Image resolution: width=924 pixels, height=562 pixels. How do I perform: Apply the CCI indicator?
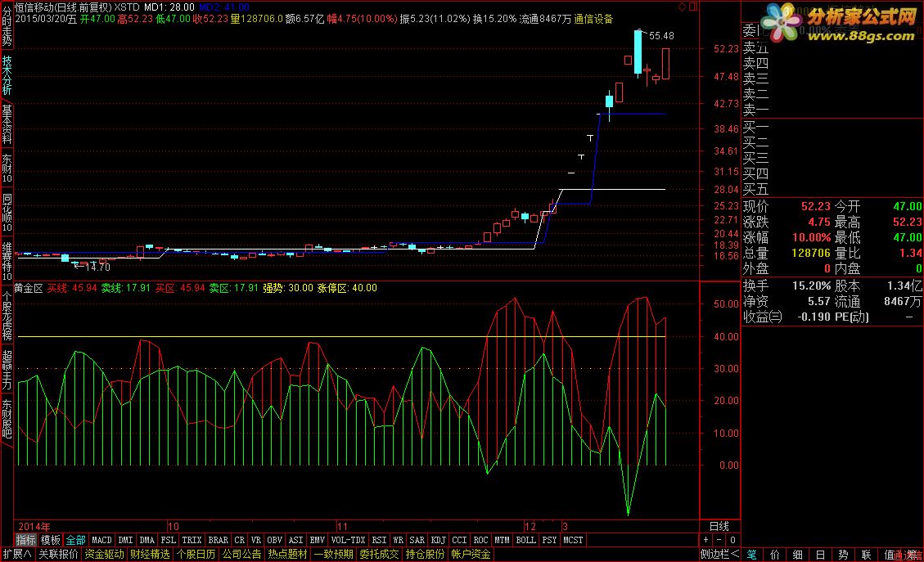[x=460, y=540]
